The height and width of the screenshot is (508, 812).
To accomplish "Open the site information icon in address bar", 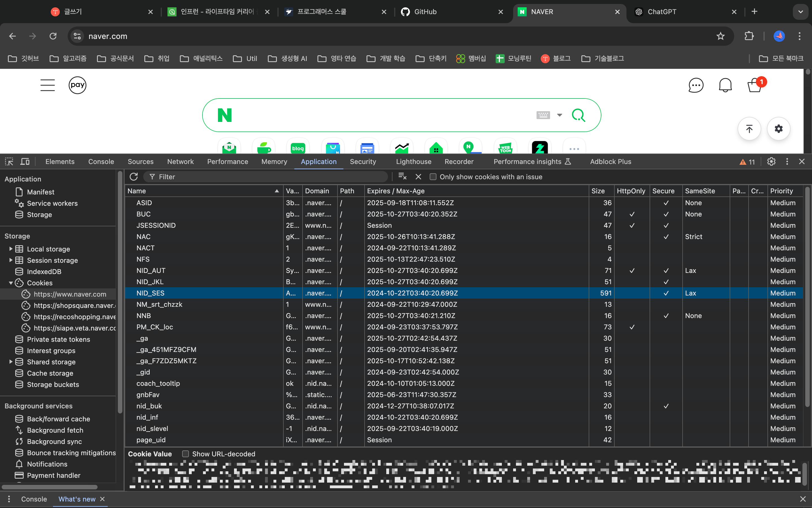I will point(77,36).
